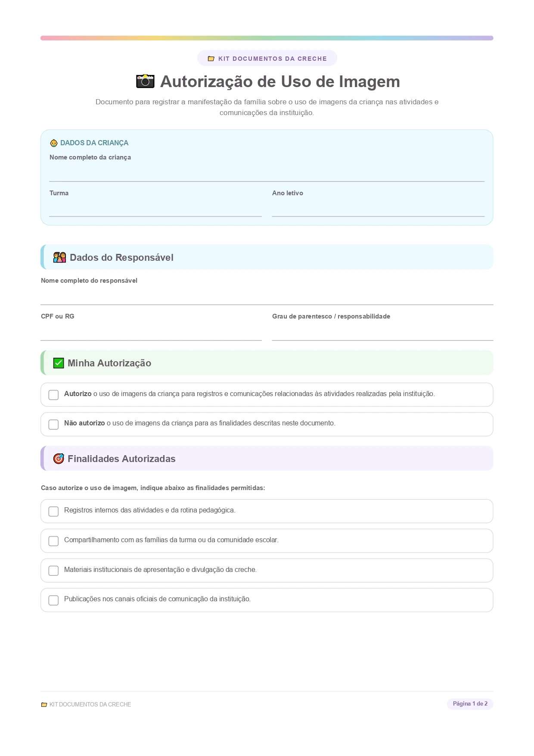Click the DADOS DA CRIANÇA heading
The height and width of the screenshot is (756, 534).
pos(94,143)
